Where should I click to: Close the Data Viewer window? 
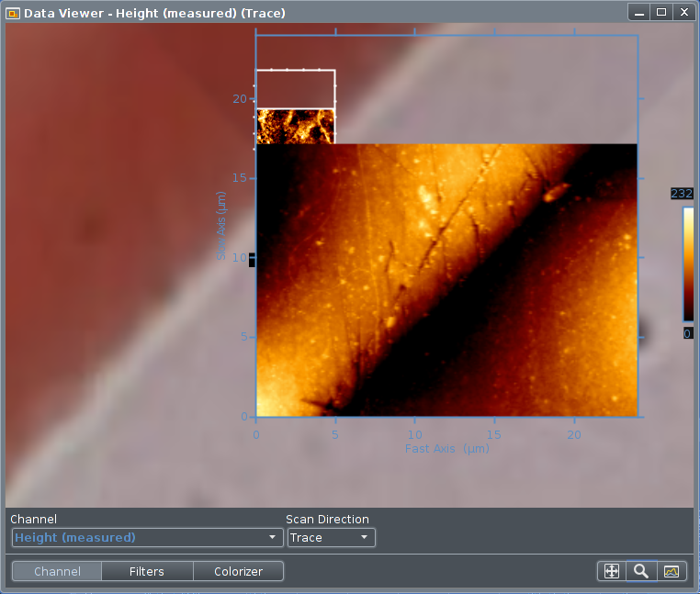(684, 12)
